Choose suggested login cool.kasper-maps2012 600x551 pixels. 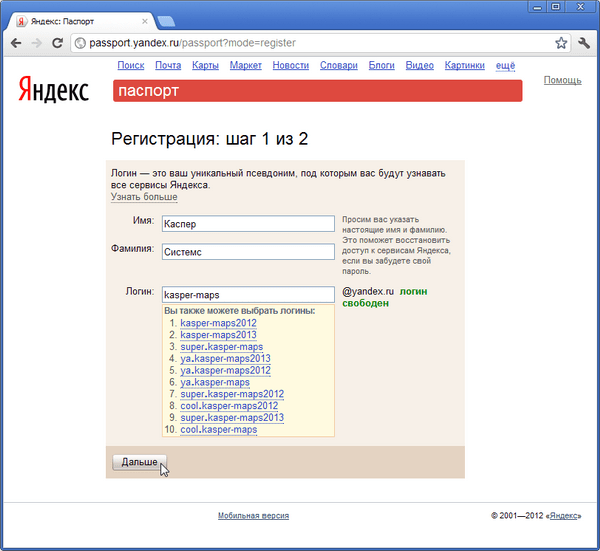[x=229, y=406]
